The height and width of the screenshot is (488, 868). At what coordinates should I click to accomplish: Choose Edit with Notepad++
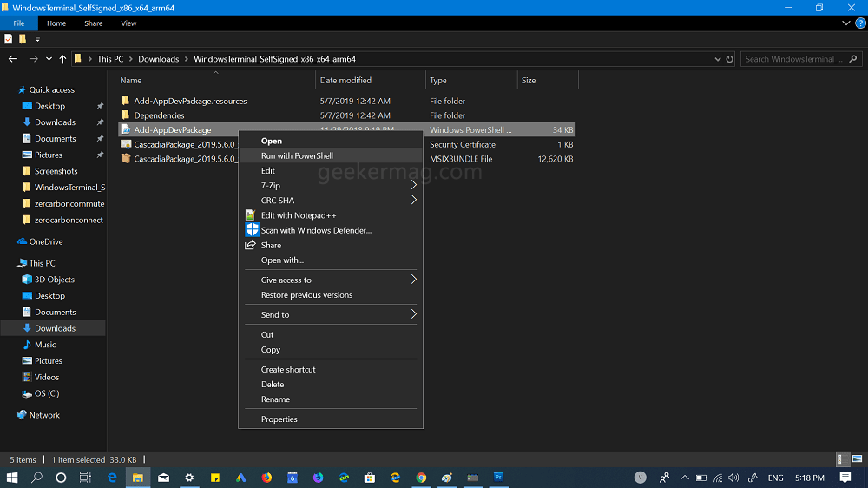[330, 215]
